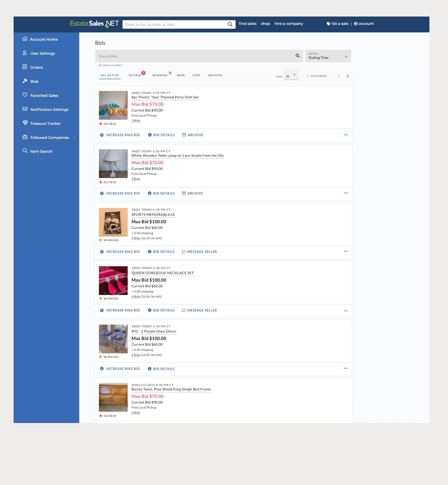Open White Wooden Table Lamp listing link
Viewport: 448px width, 485px height.
(x=177, y=156)
